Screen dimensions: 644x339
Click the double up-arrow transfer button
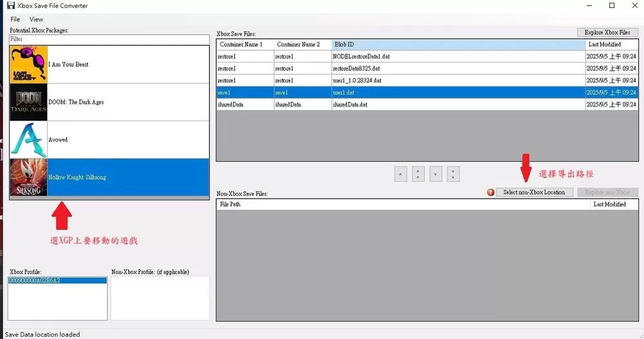pos(418,174)
